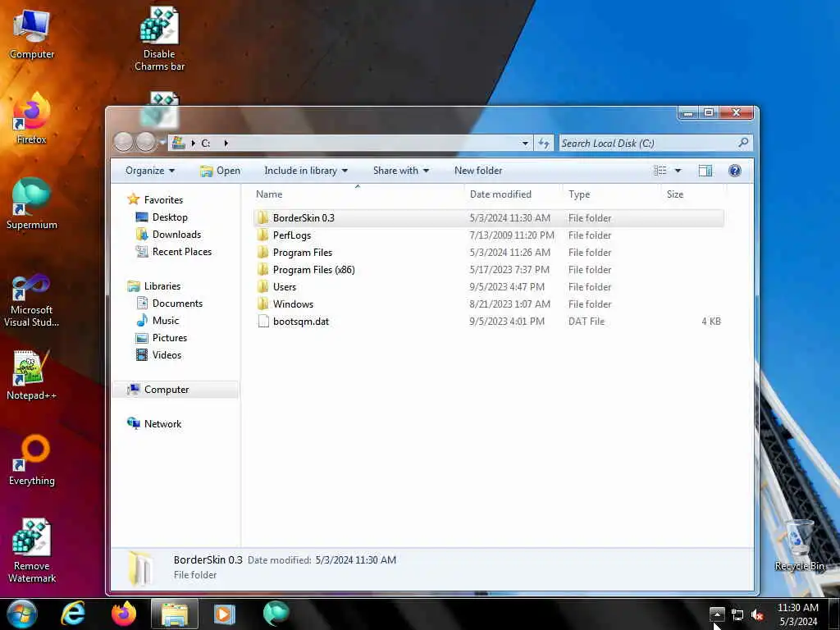Launch Supermium from the taskbar
Viewport: 840px width, 630px height.
point(276,614)
